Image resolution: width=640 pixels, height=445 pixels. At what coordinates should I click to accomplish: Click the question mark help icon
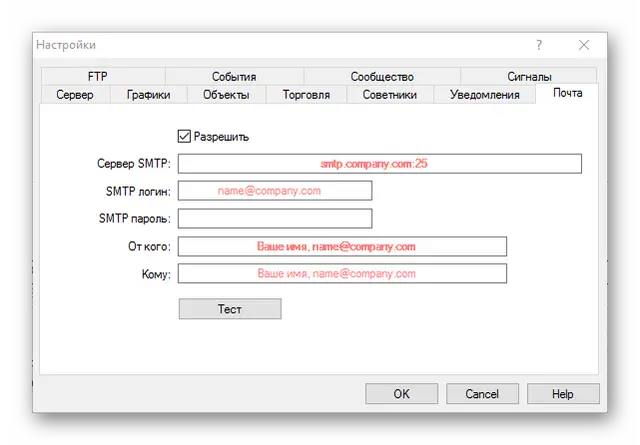tap(539, 45)
